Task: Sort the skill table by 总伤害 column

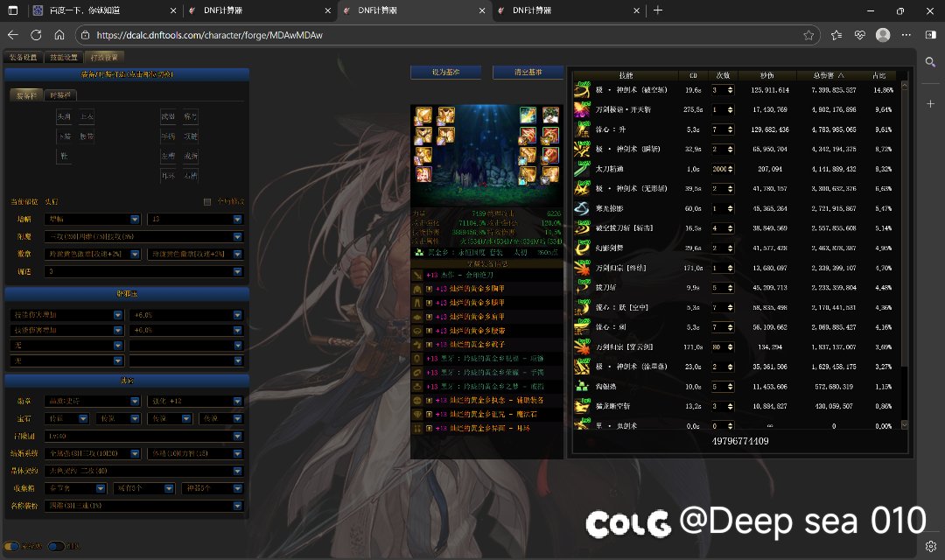Action: (x=829, y=75)
